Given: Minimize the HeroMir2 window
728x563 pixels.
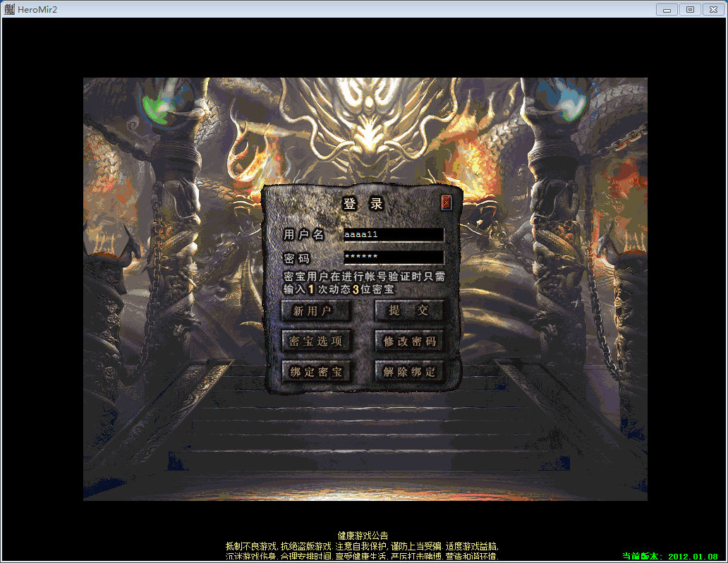Looking at the screenshot, I should coord(667,9).
